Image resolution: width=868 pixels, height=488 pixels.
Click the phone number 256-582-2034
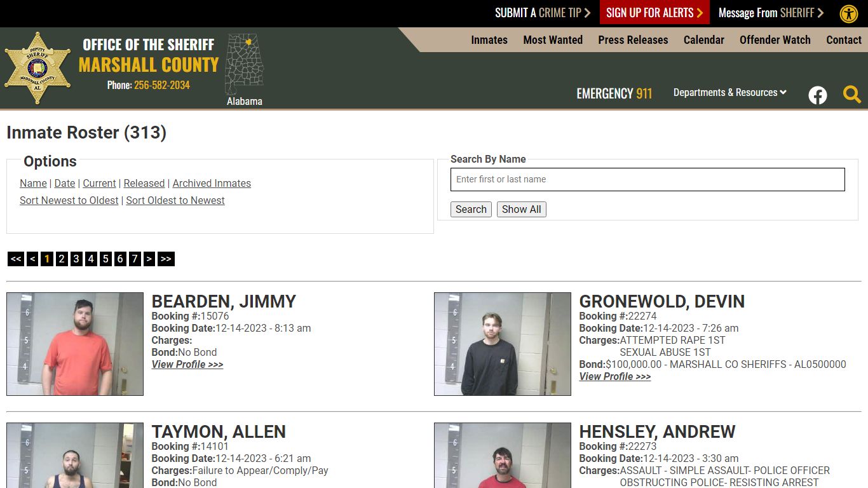[162, 85]
